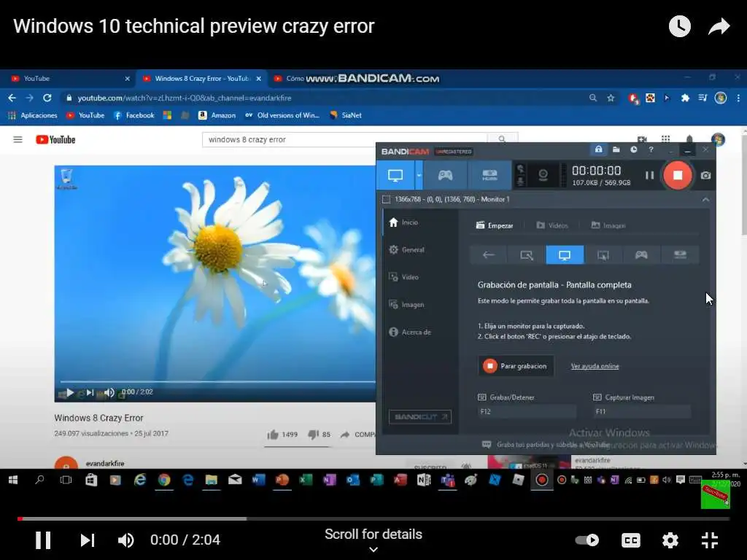The image size is (747, 560).
Task: Open Facebook bookmark
Action: 134,115
